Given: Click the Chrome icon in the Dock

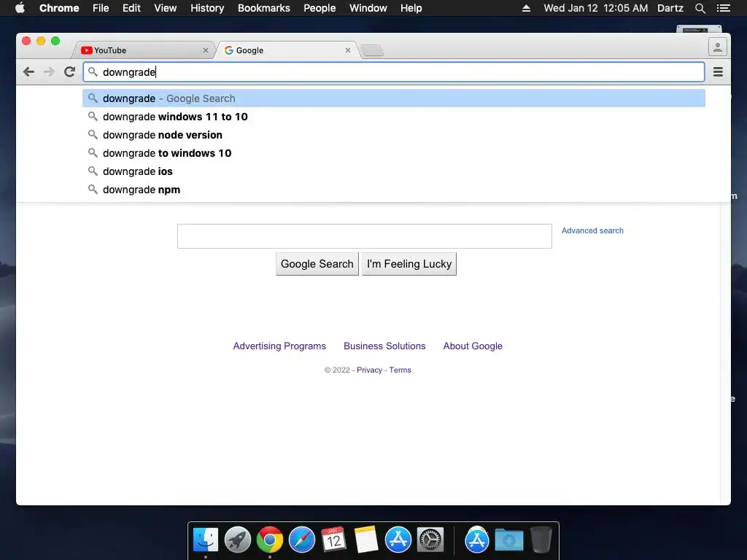Looking at the screenshot, I should 270,540.
